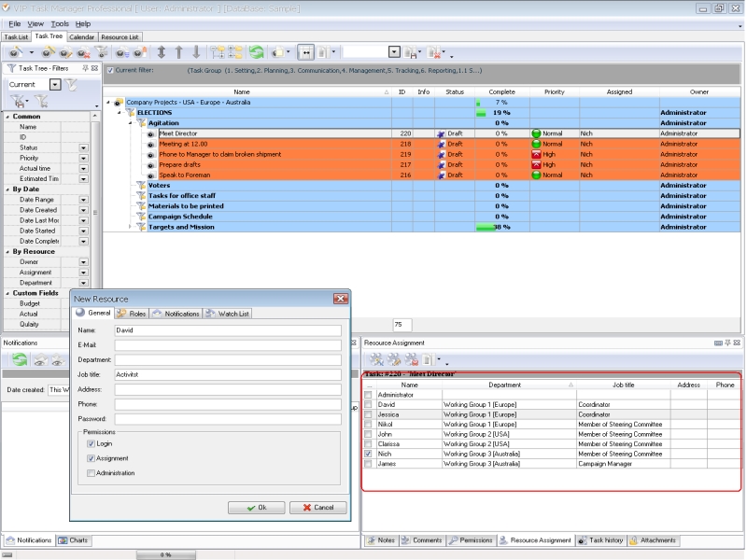This screenshot has width=747, height=560.
Task: Open the Date Range filter dropdown
Action: [83, 200]
